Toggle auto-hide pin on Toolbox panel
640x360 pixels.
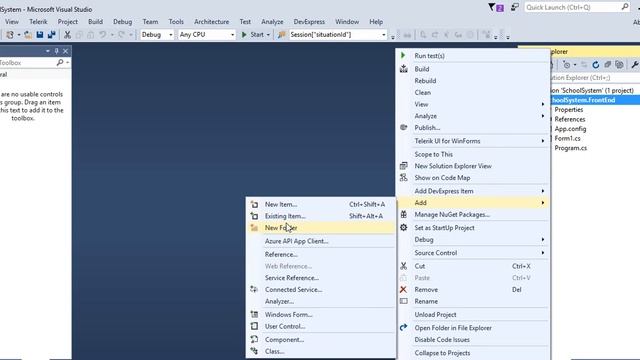56,51
